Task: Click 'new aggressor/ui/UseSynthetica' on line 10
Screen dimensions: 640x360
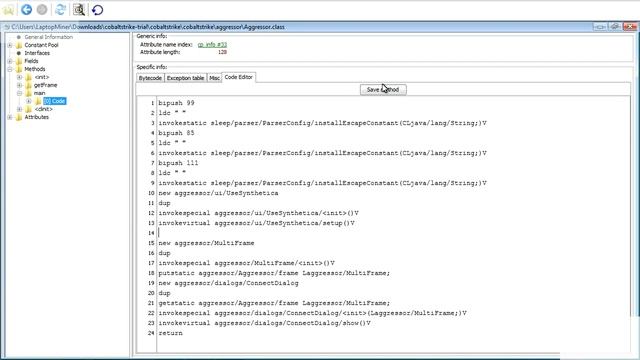Action: (x=218, y=193)
